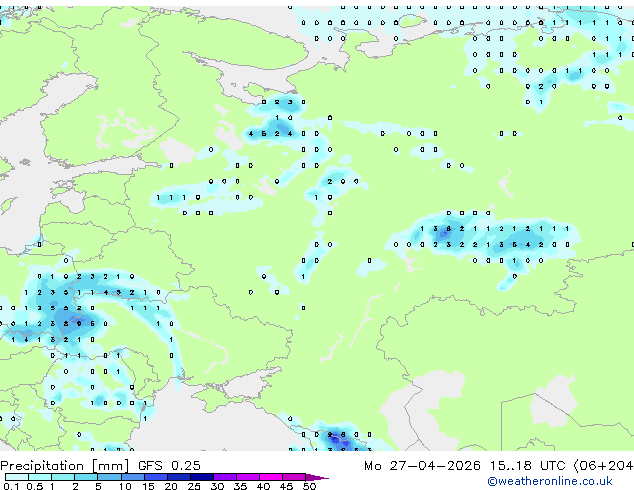
Task: Choose the 20–25 mm dark blue swatch
Action: point(178,477)
